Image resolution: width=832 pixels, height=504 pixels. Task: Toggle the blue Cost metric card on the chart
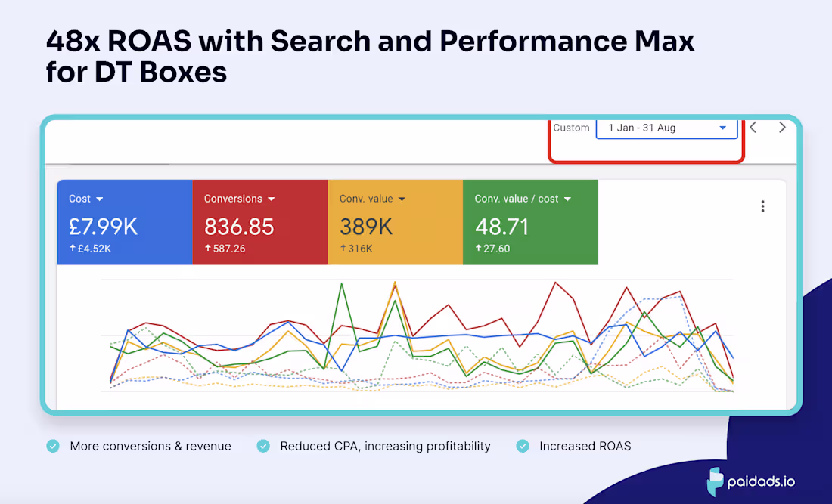point(123,221)
